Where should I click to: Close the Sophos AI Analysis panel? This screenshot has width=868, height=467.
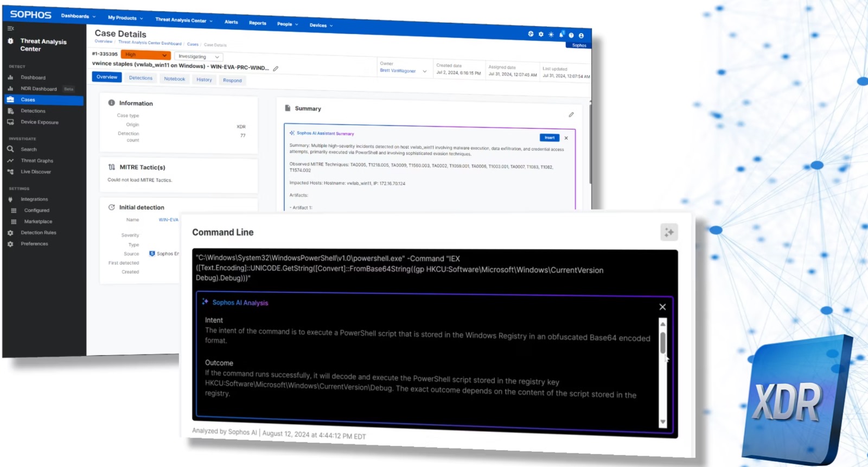tap(662, 307)
